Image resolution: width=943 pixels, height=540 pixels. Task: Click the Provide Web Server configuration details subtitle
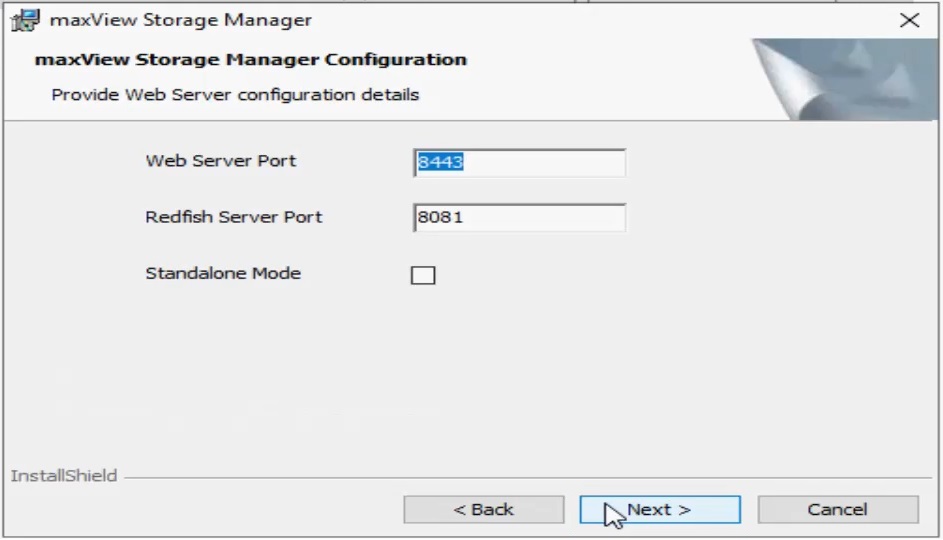[235, 95]
